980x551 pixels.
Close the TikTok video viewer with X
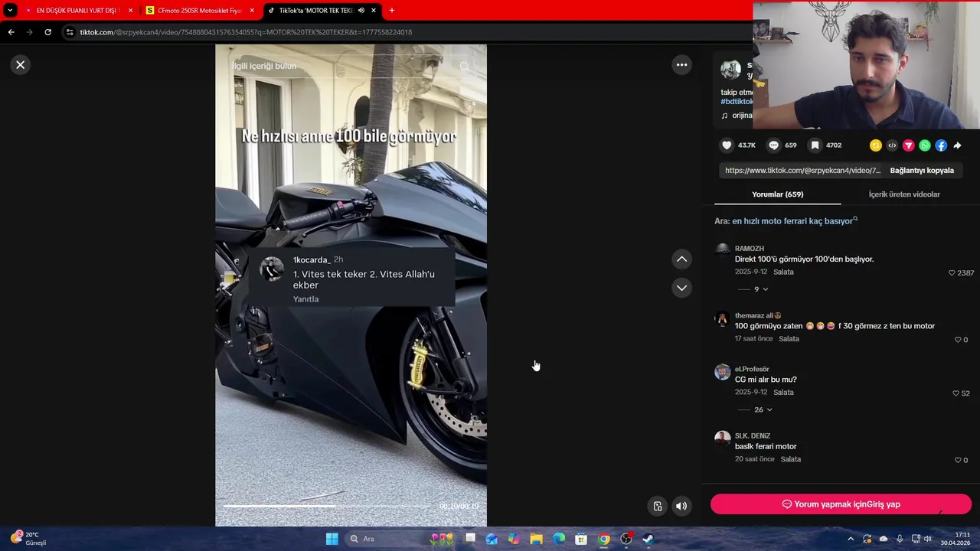(21, 65)
